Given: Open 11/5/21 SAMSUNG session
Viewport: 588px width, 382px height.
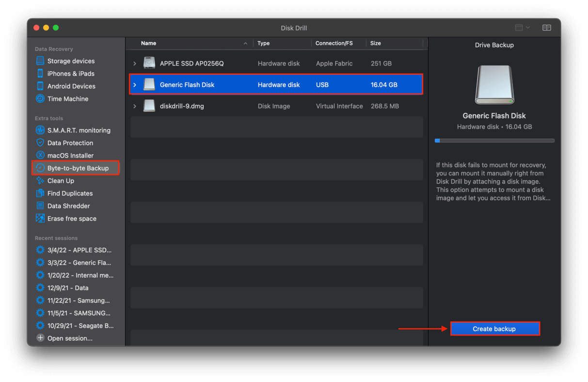Looking at the screenshot, I should pos(79,313).
